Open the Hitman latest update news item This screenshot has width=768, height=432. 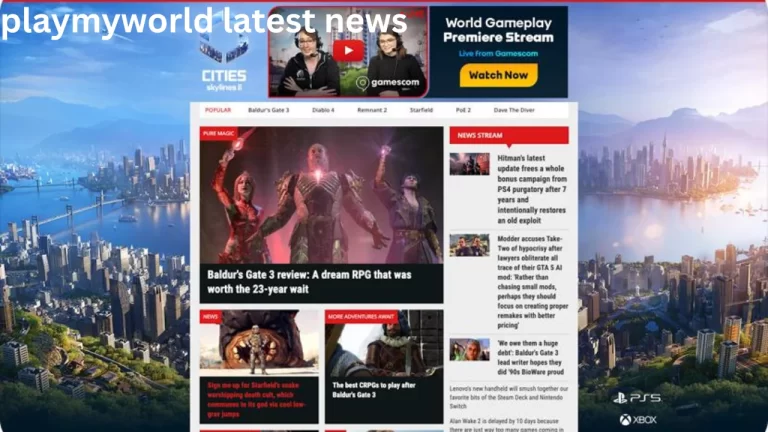point(532,189)
